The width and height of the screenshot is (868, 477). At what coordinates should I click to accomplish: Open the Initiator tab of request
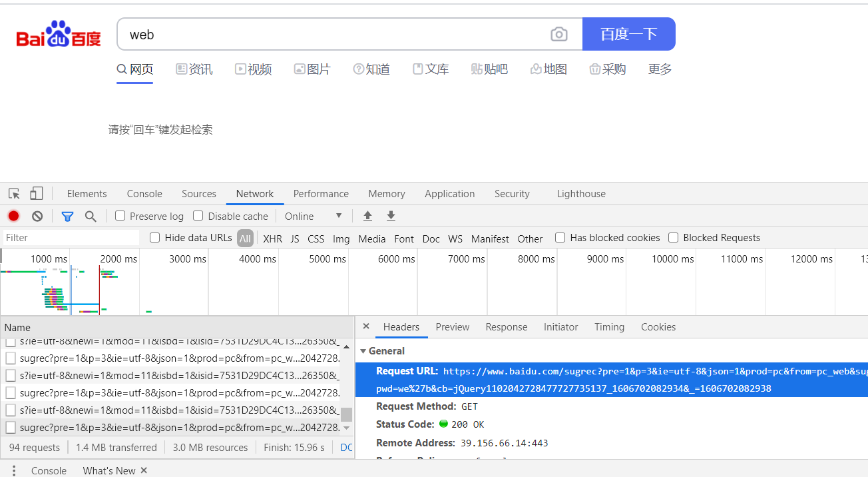point(561,327)
